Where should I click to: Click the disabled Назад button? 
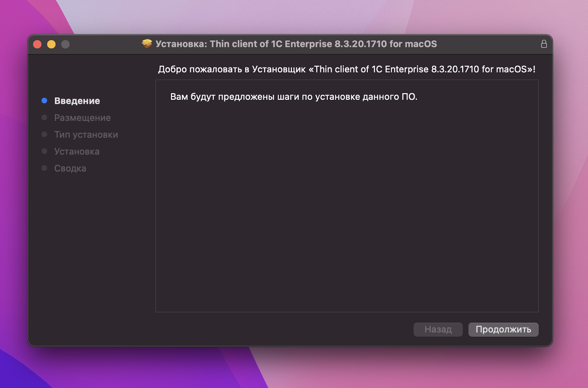pos(438,330)
